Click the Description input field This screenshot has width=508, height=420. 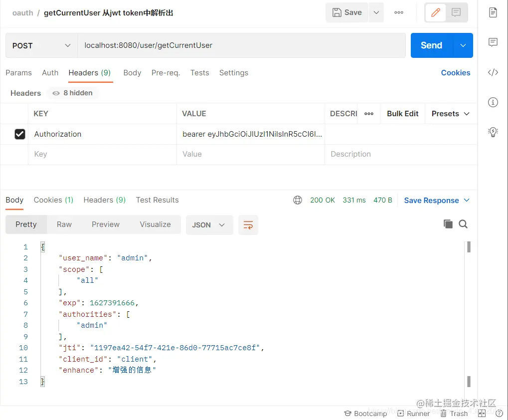[x=401, y=154]
